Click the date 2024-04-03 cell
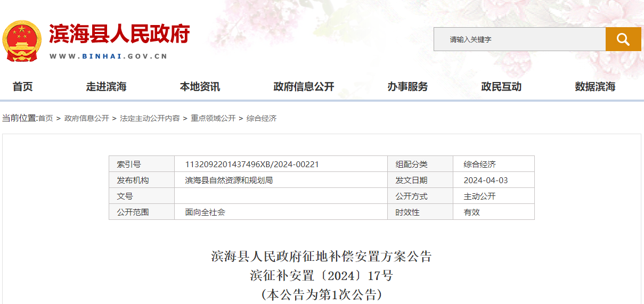Screen dimensions: 644x304 pos(494,180)
